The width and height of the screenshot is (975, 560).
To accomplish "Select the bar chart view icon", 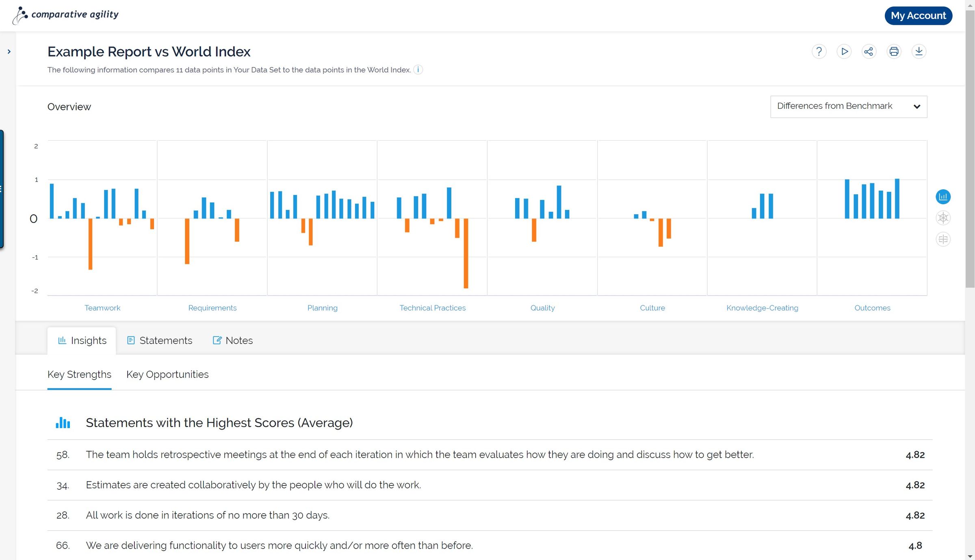I will 943,196.
